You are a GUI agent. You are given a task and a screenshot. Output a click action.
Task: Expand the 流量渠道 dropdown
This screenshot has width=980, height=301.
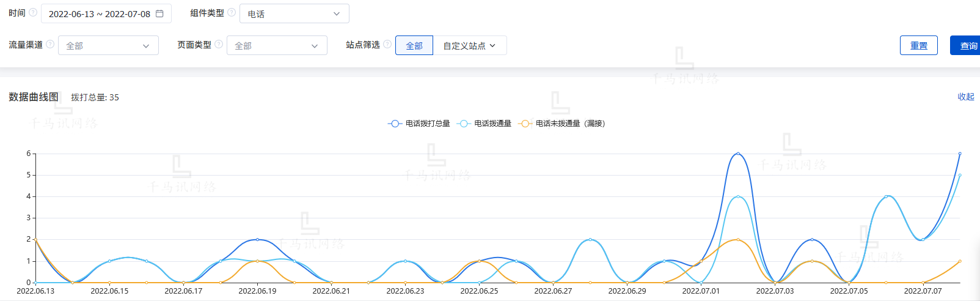point(108,45)
